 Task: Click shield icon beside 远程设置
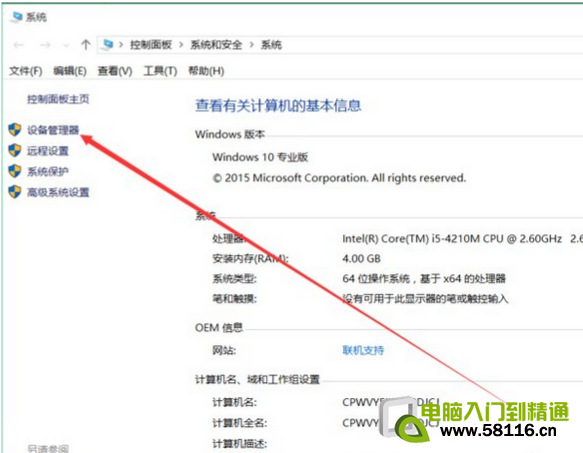(15, 150)
